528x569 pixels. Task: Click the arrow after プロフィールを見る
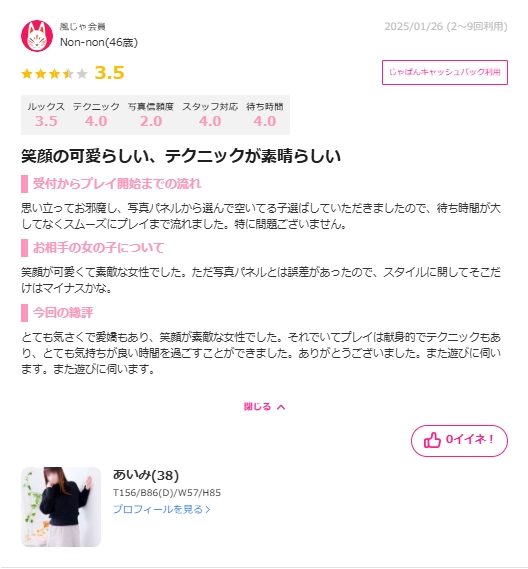click(x=208, y=509)
